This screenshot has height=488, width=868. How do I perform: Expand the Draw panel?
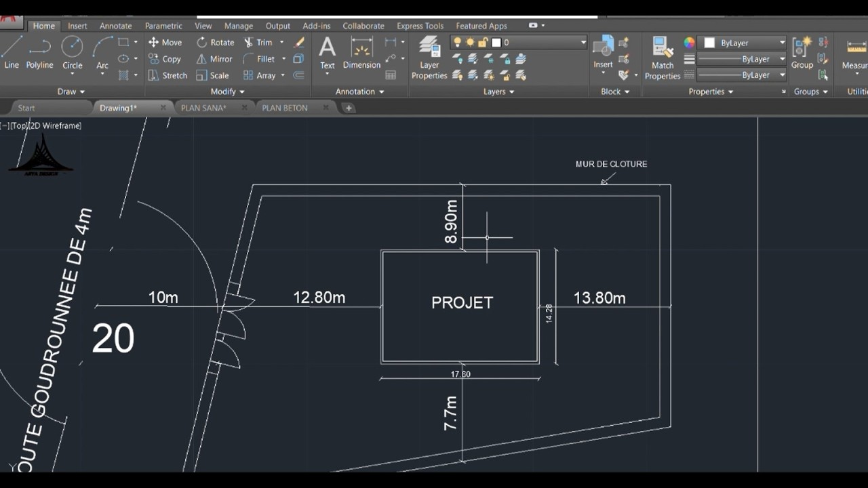[71, 91]
